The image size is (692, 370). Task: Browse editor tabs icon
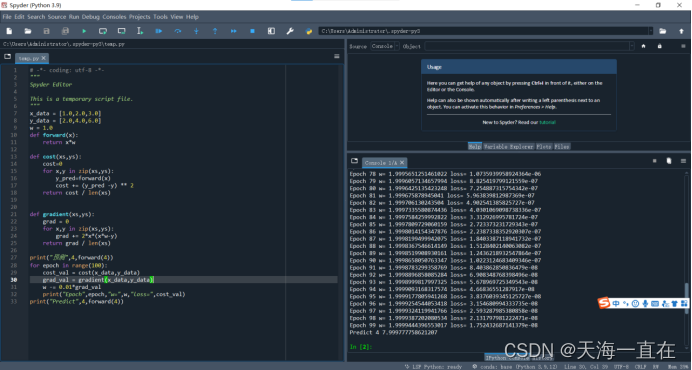coord(8,57)
